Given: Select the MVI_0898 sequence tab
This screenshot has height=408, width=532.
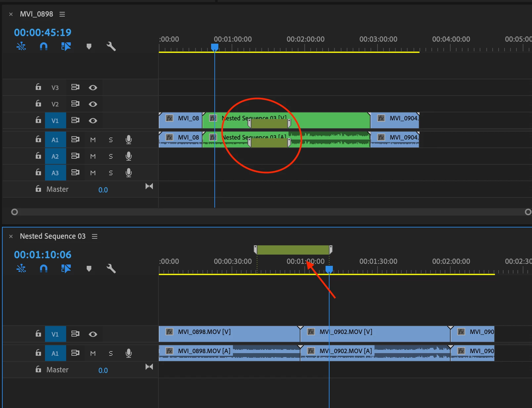Looking at the screenshot, I should 36,14.
